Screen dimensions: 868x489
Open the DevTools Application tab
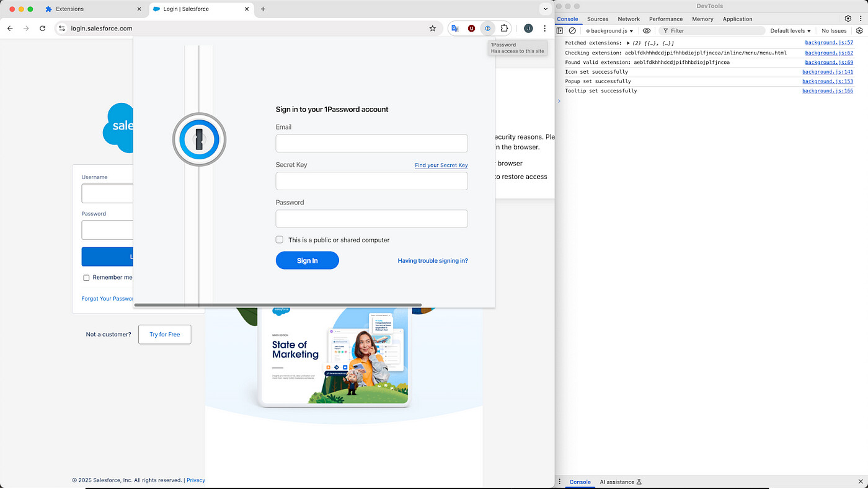pos(737,19)
